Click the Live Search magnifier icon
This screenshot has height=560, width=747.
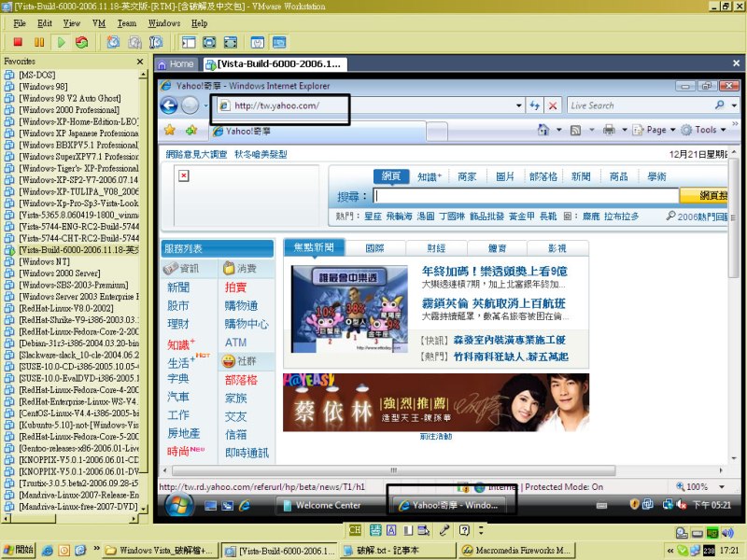(x=719, y=105)
